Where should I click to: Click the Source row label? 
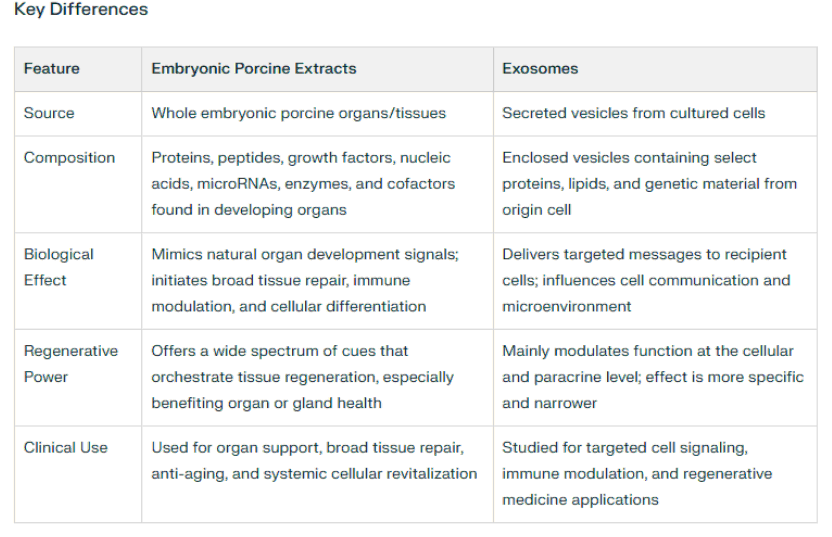coord(49,113)
